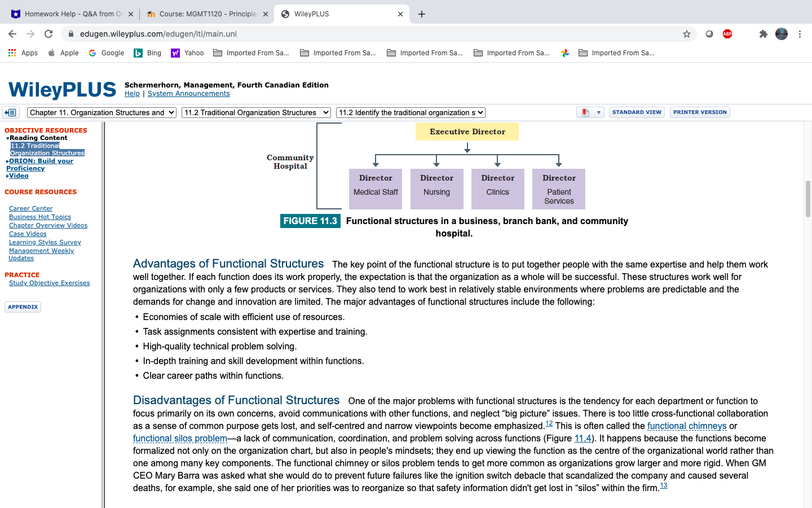The image size is (812, 508).
Task: Click the Advantages of Functional Structures heading
Action: 228,264
